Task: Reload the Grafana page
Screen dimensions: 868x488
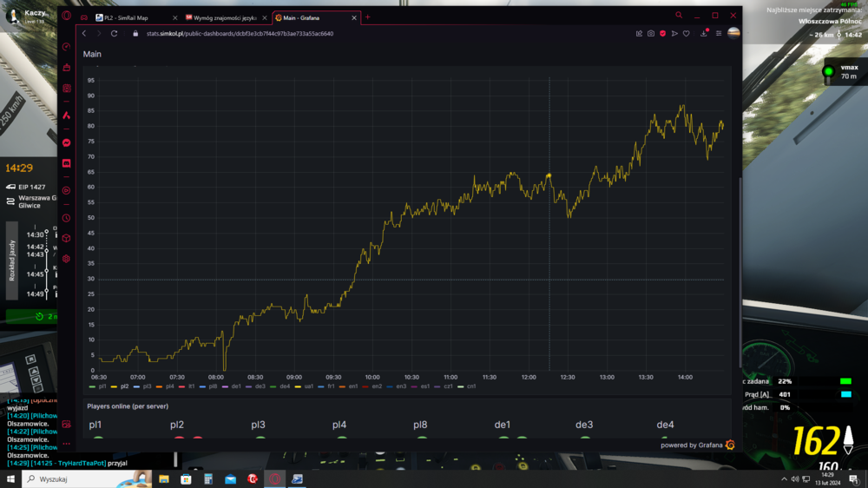Action: coord(114,34)
